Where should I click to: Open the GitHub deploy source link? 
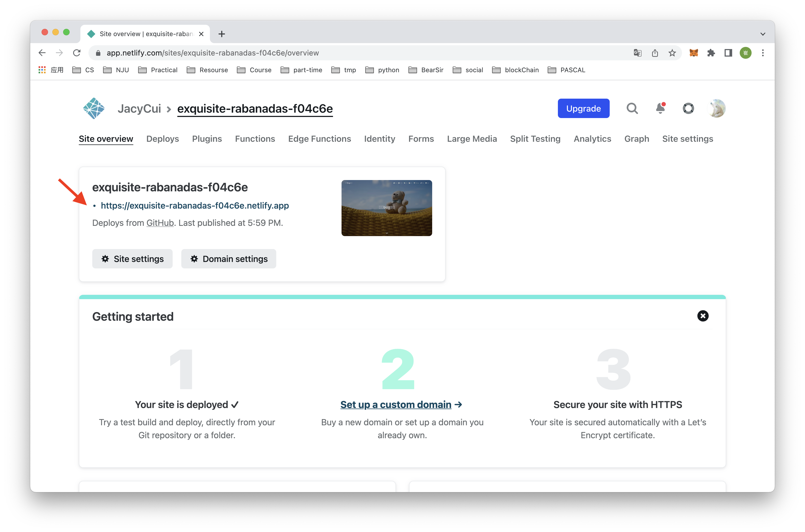click(160, 223)
